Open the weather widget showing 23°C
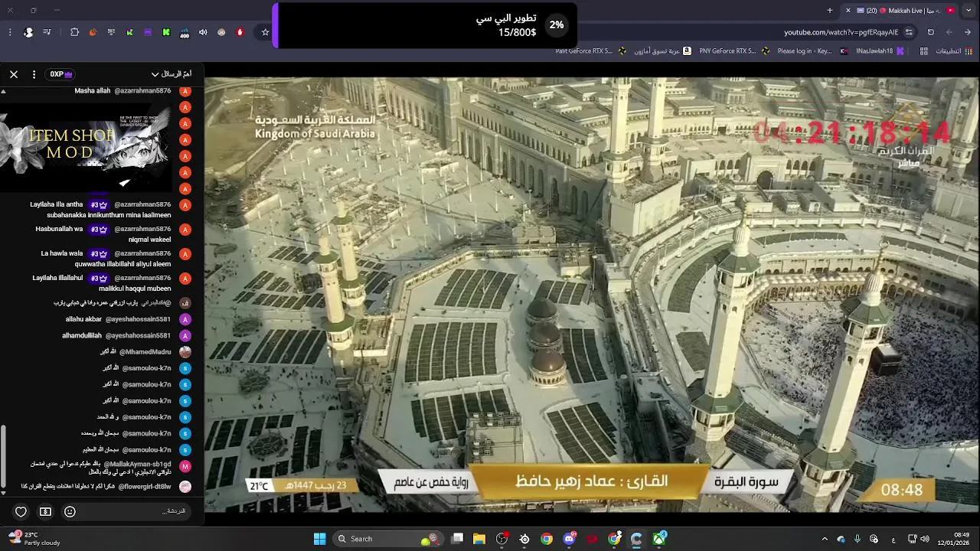 pos(32,539)
